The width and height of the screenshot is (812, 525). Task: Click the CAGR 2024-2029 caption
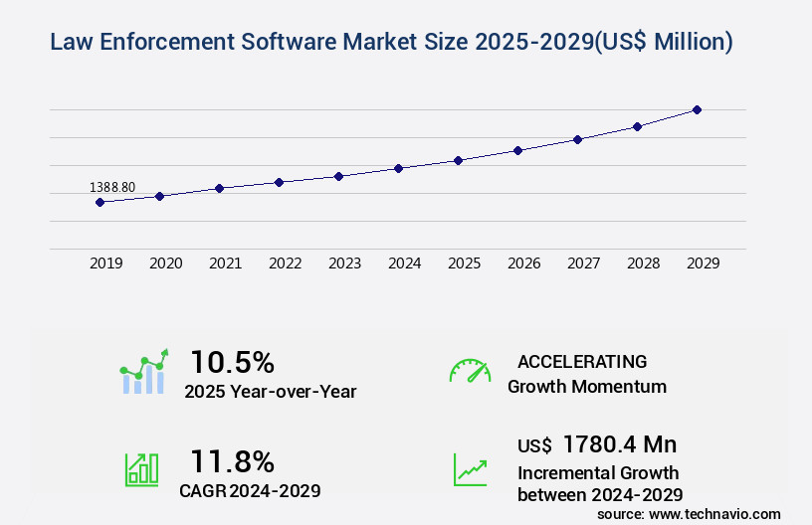click(250, 490)
